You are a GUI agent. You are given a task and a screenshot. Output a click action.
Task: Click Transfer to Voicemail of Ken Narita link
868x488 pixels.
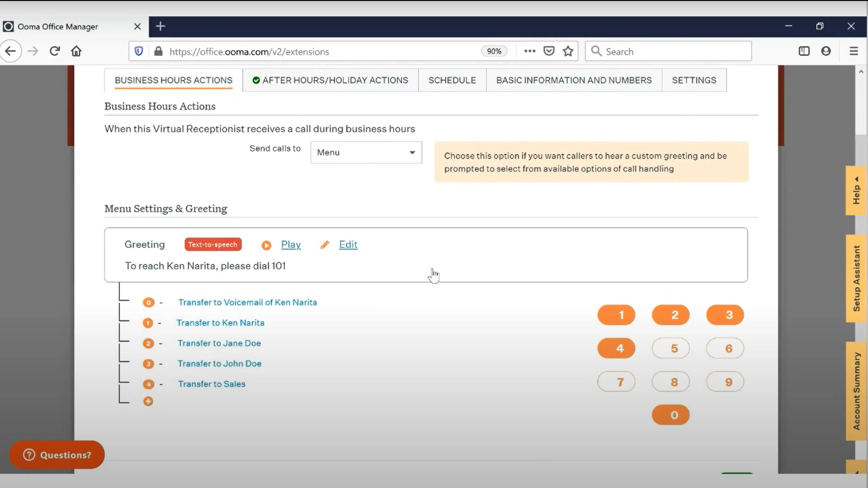pyautogui.click(x=247, y=302)
